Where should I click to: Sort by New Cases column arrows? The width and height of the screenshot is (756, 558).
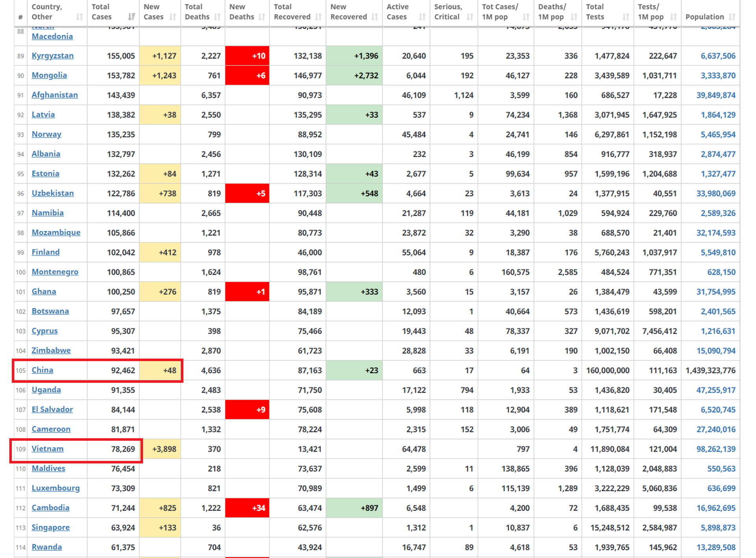173,17
